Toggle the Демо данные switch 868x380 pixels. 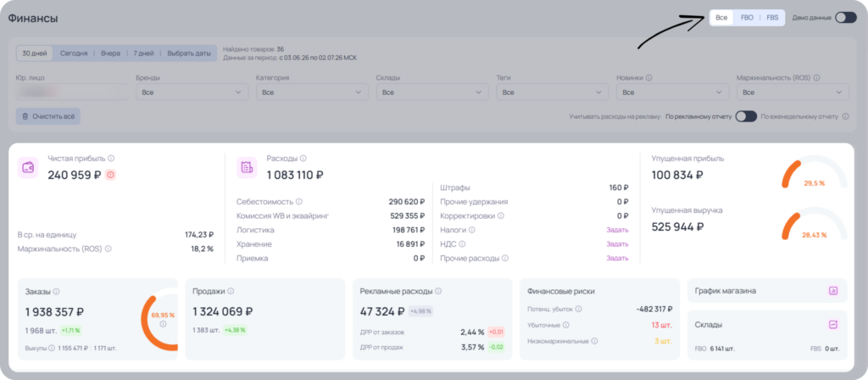pos(846,18)
